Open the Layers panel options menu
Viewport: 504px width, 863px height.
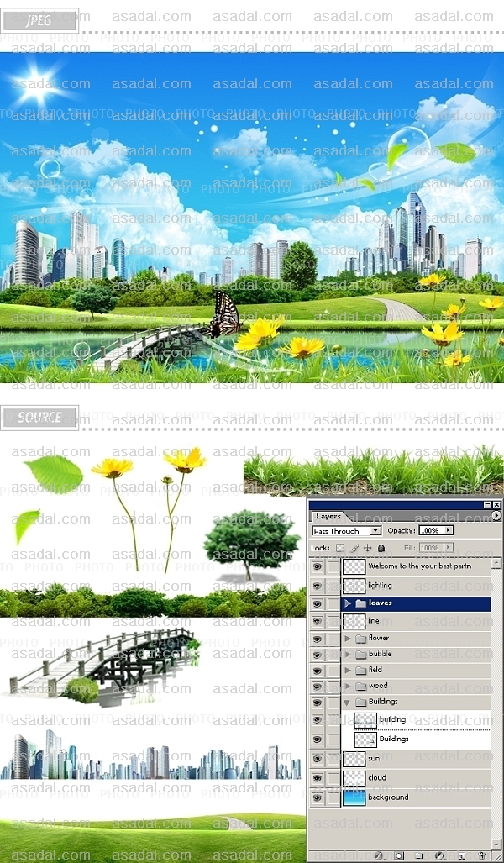point(496,516)
